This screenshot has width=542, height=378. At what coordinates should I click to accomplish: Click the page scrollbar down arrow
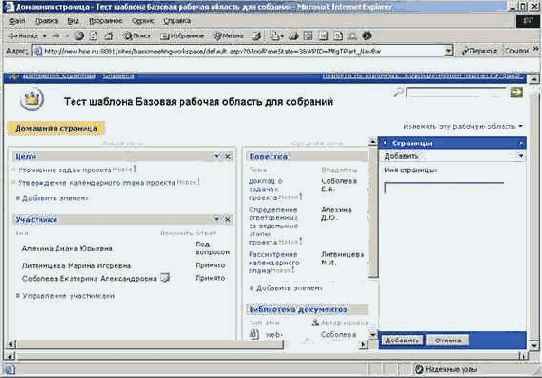(534, 345)
